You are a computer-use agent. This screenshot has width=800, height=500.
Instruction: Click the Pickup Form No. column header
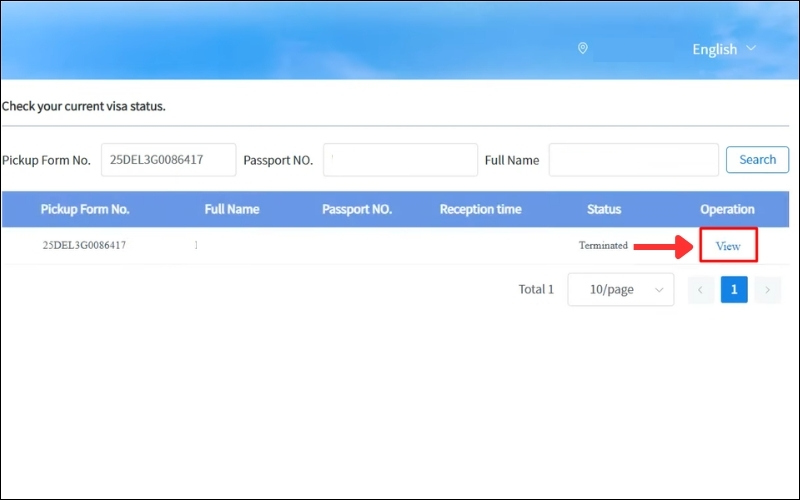85,209
